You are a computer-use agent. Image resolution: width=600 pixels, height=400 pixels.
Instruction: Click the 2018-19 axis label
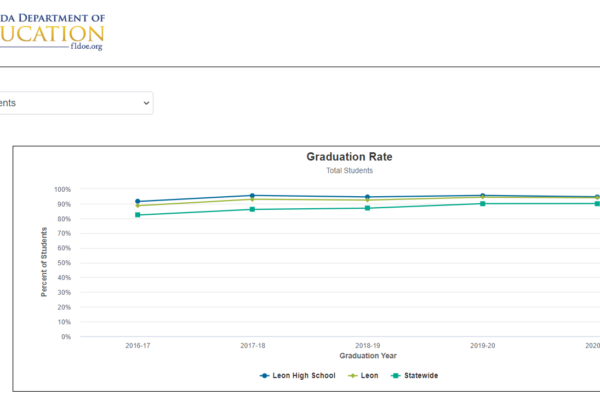tap(368, 346)
